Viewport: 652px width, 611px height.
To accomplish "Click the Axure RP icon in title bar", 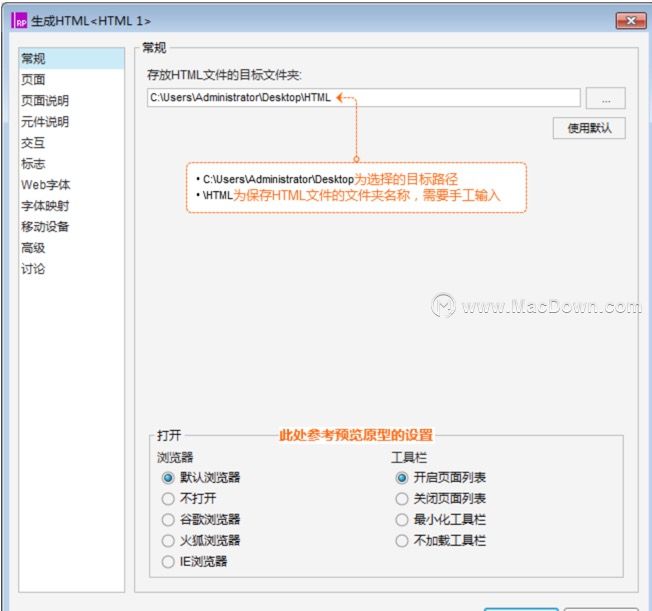I will 19,20.
